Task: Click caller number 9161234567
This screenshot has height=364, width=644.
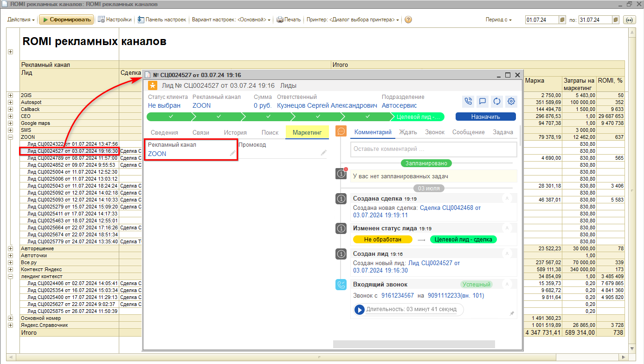Action: pyautogui.click(x=398, y=295)
